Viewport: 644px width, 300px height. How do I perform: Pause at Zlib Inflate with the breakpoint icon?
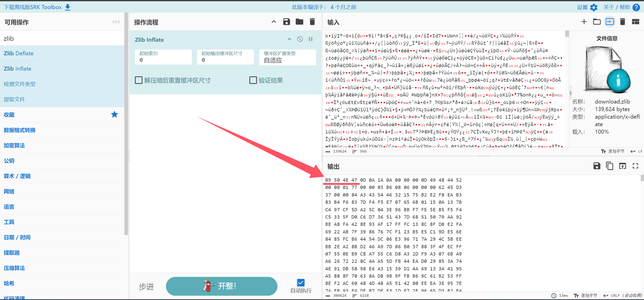[311, 39]
